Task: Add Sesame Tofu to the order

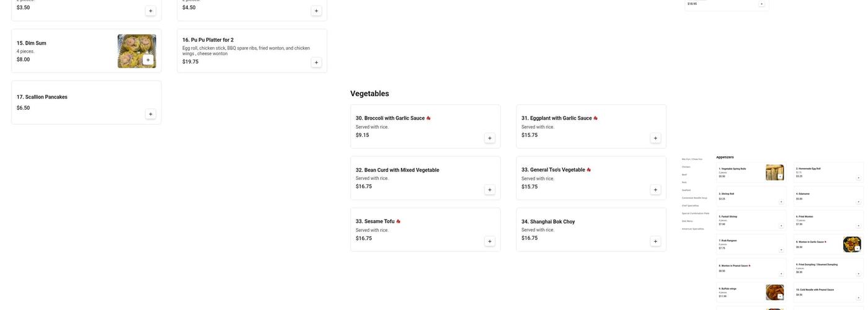Action: coord(490,242)
